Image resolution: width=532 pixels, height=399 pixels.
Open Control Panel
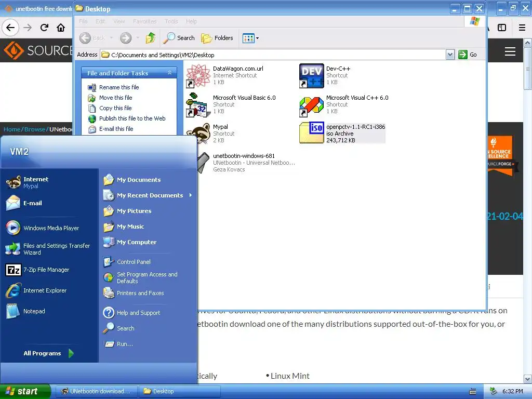[x=127, y=262]
